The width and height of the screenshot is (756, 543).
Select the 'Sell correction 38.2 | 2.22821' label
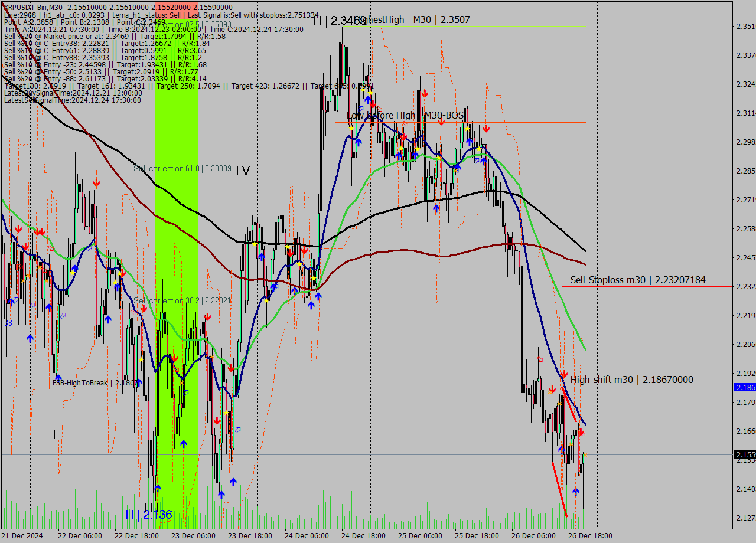click(183, 300)
